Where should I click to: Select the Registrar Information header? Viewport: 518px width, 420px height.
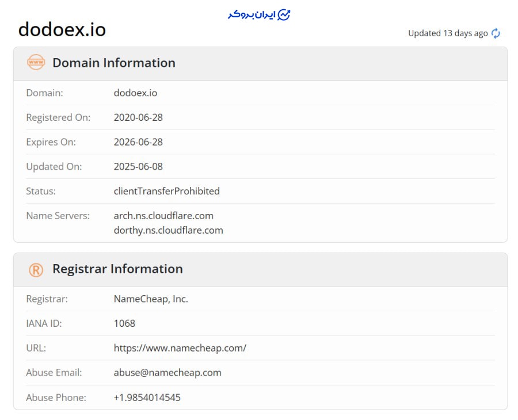click(117, 269)
